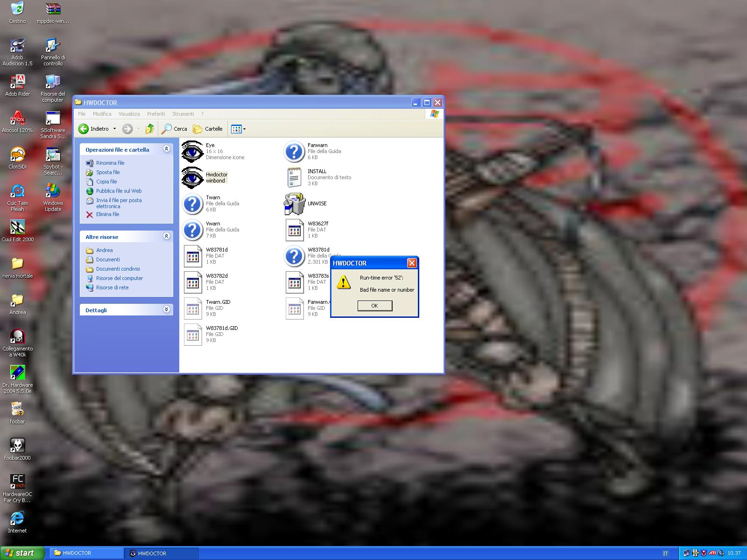Switch to HWDOCTOR application taskbar button
Image resolution: width=747 pixels, height=560 pixels.
(x=162, y=553)
